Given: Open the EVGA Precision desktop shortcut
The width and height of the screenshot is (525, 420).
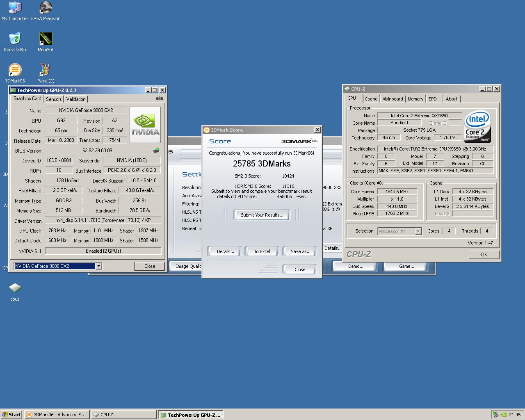Looking at the screenshot, I should coord(46,11).
